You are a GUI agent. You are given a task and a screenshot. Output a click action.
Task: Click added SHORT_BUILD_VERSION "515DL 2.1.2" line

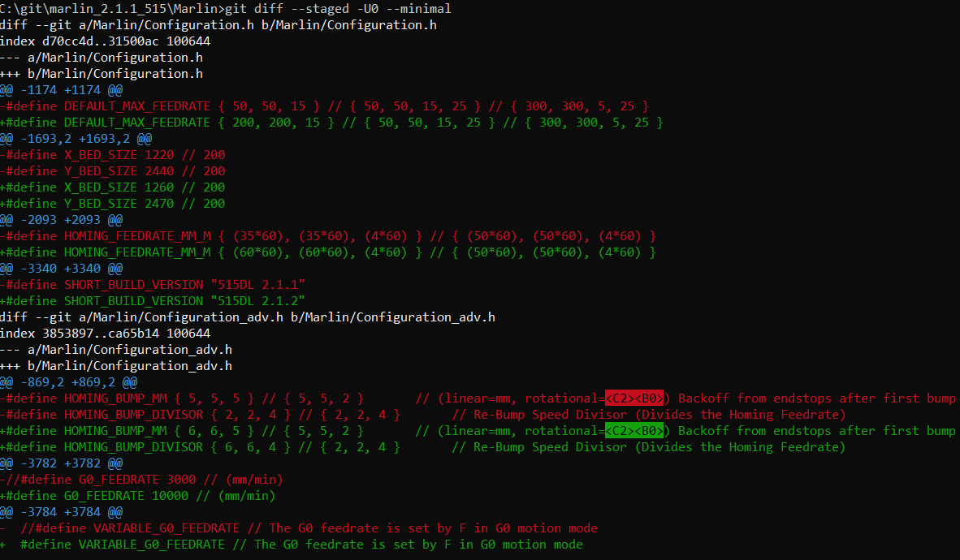tap(153, 300)
